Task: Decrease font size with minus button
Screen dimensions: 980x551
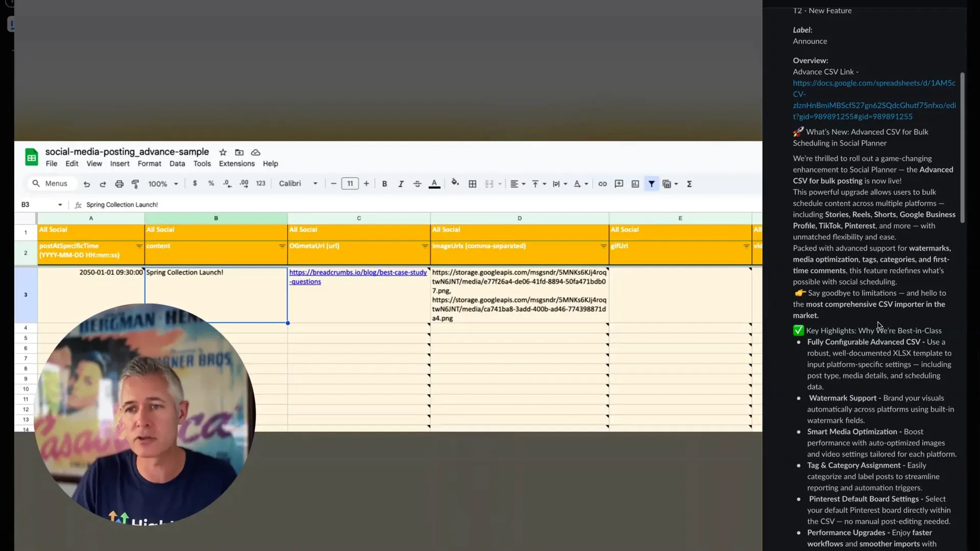Action: pos(333,184)
